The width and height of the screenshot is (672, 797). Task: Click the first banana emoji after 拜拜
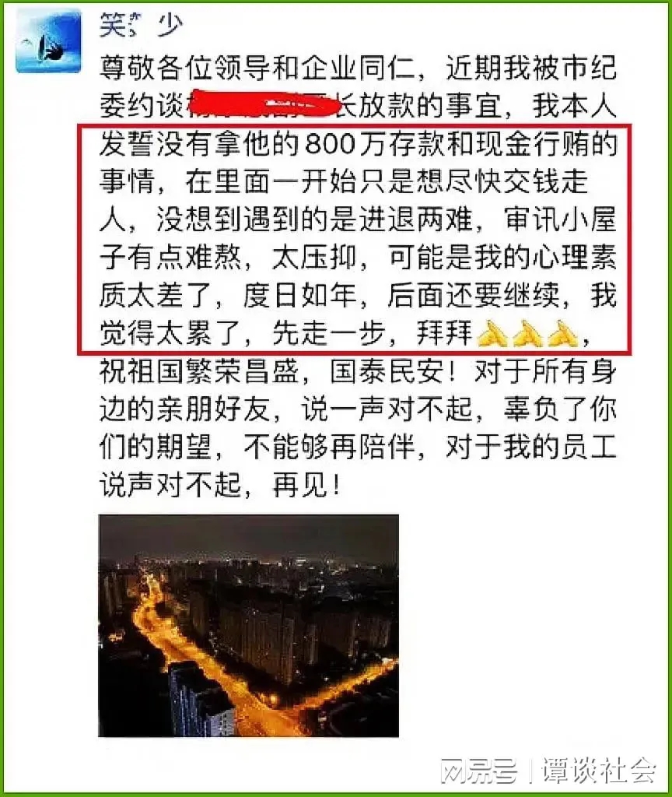point(492,333)
